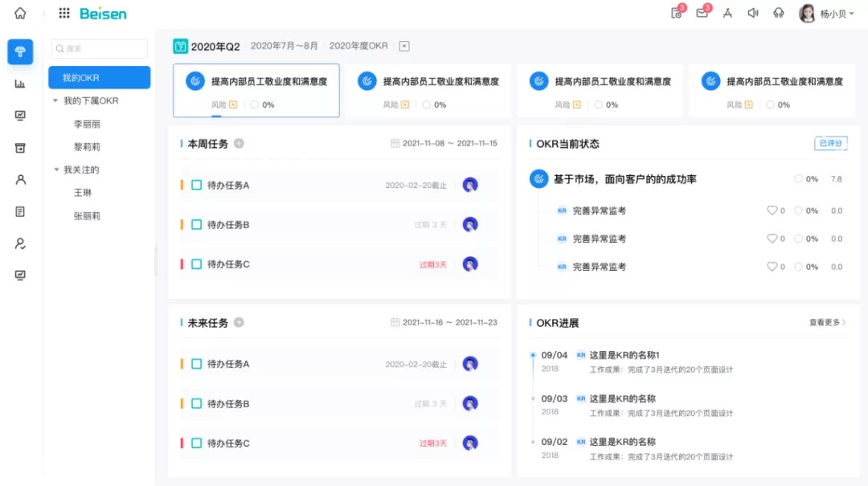Click 查看更多 in OKR进展
This screenshot has height=486, width=868.
(x=828, y=322)
